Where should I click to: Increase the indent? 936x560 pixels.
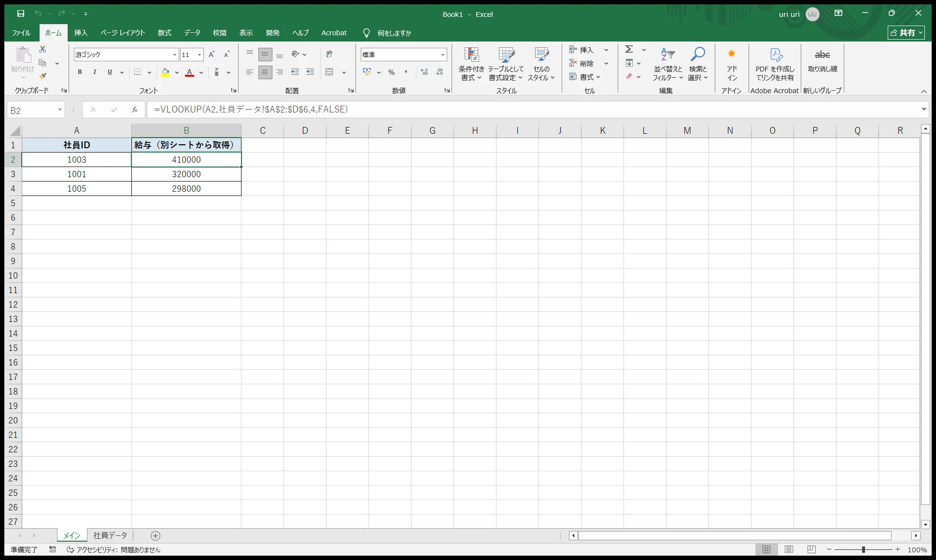point(310,72)
